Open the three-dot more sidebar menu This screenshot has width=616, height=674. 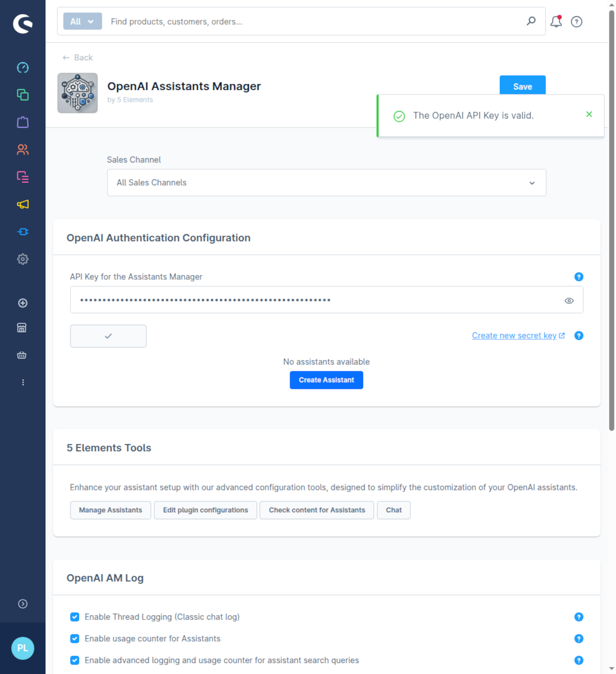[x=23, y=383]
